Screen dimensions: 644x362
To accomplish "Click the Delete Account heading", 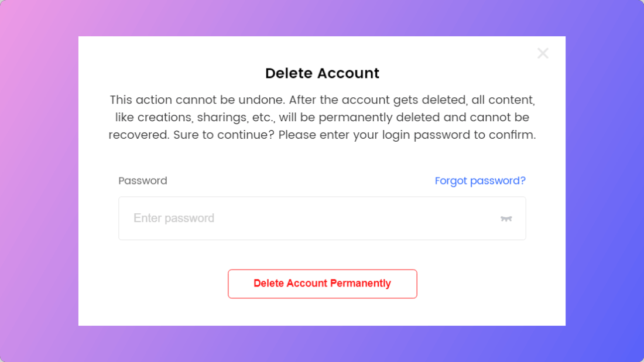I will point(322,73).
